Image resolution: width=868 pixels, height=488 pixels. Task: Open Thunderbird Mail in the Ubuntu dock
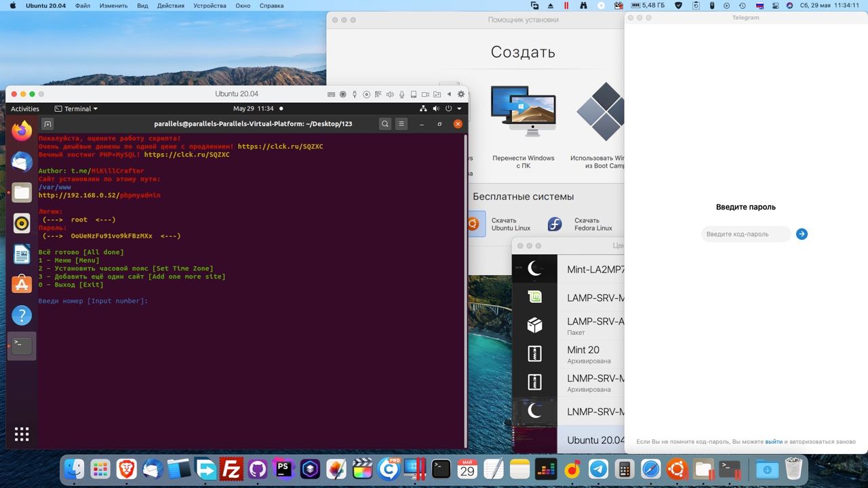tap(22, 162)
